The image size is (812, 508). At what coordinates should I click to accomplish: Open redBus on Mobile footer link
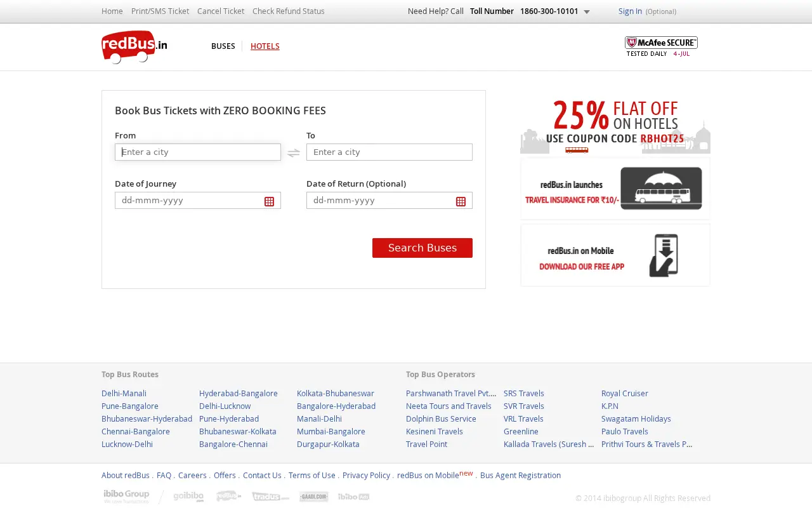428,475
